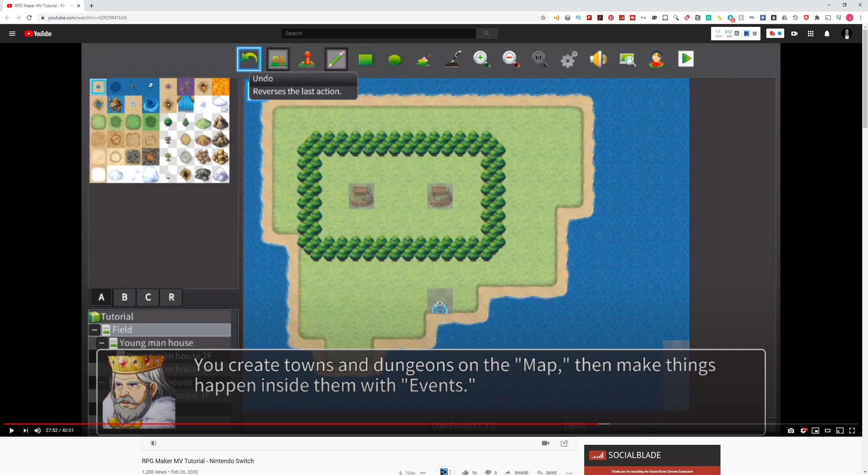Click the green Playtest arrow icon
This screenshot has height=475, width=868.
click(x=686, y=59)
